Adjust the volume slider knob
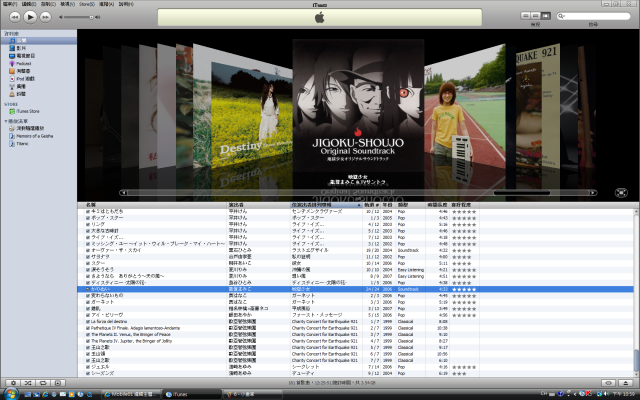640x400 pixels. click(x=91, y=17)
